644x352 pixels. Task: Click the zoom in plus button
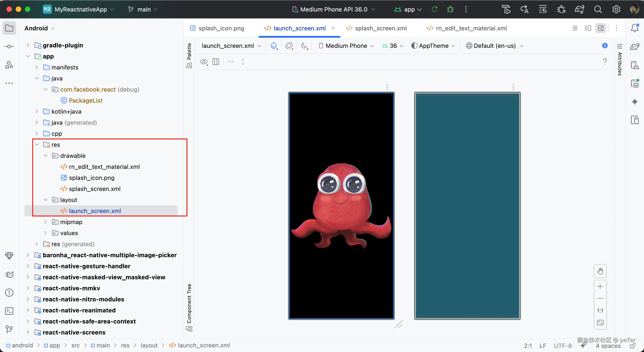[600, 286]
